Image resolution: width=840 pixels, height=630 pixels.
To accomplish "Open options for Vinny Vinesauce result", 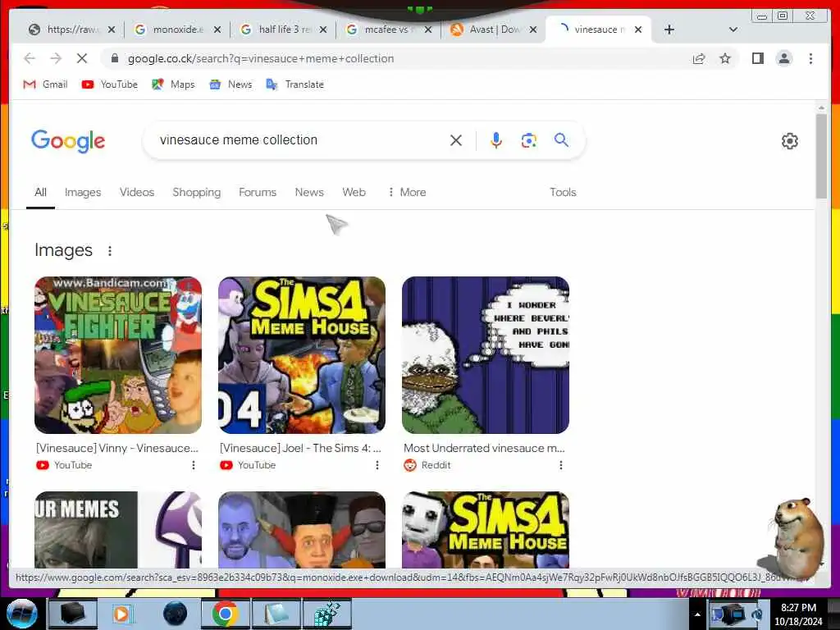I will pyautogui.click(x=194, y=466).
